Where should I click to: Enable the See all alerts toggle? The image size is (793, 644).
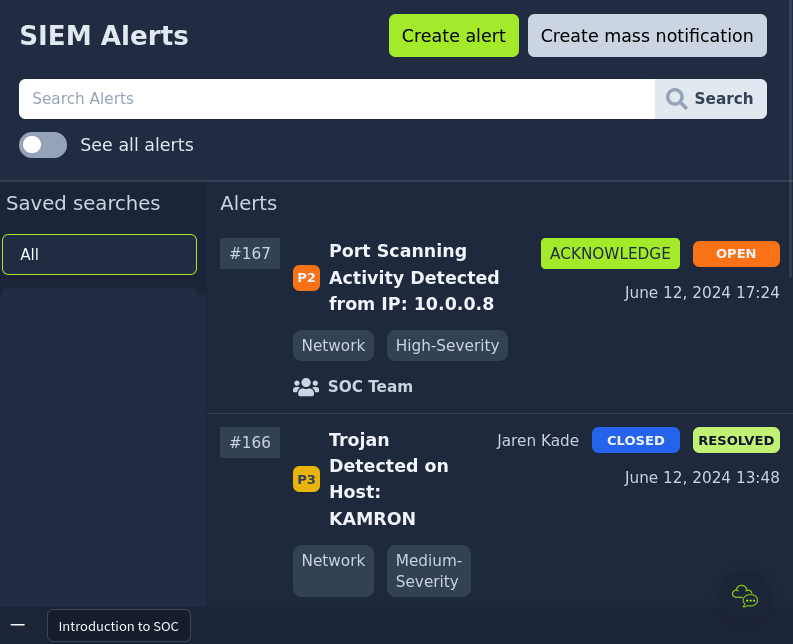(43, 145)
